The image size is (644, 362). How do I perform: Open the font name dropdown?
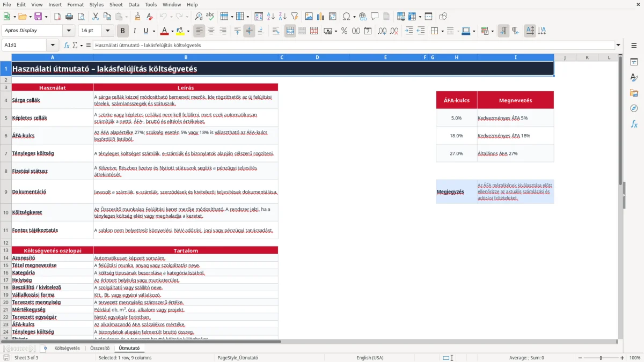68,31
